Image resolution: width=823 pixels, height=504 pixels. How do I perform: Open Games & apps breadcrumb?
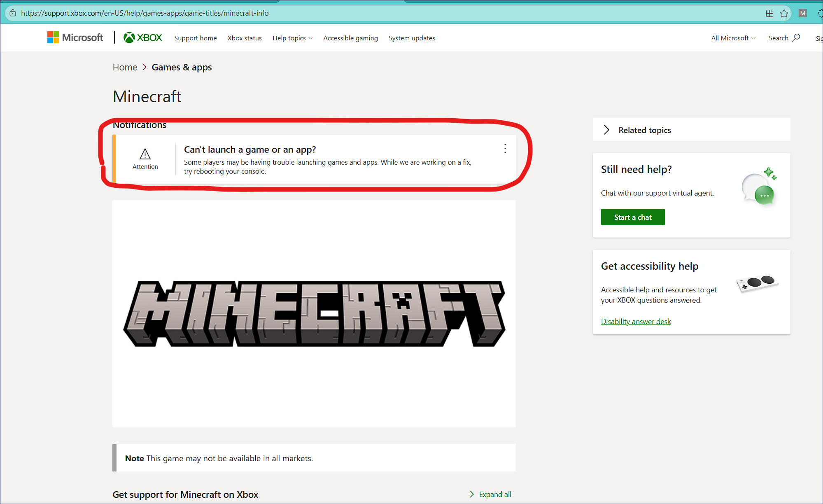(x=182, y=67)
